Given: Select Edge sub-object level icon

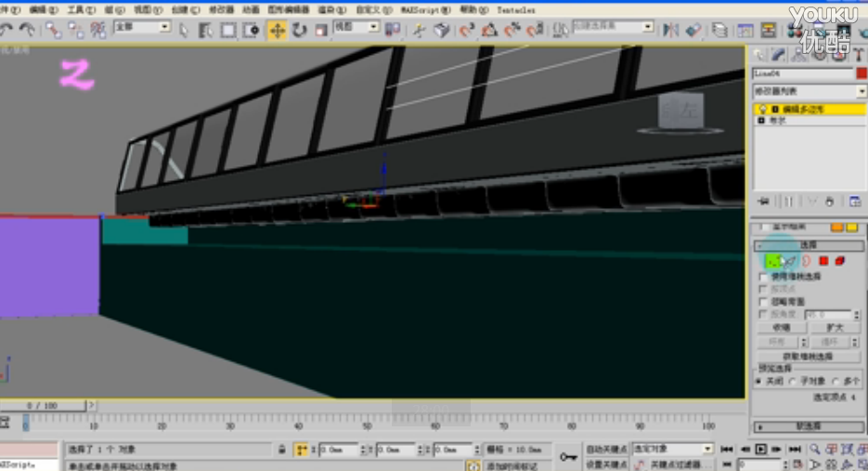Looking at the screenshot, I should (x=789, y=260).
